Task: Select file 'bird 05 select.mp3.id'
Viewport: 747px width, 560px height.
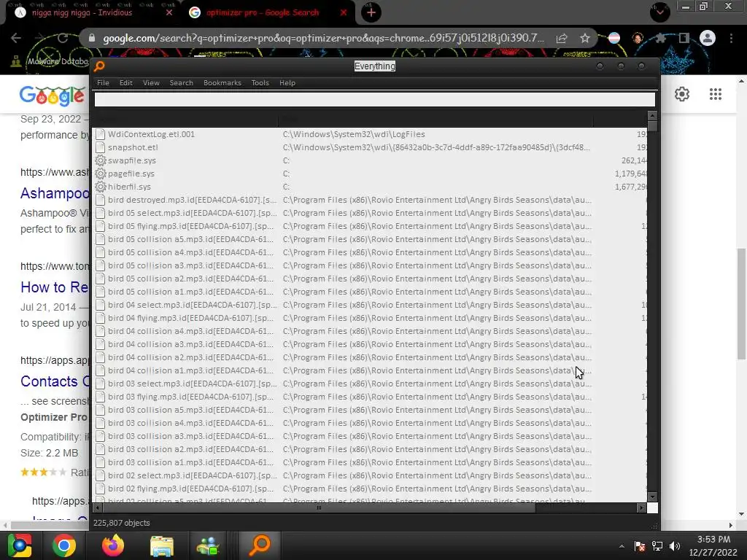Action: point(192,213)
